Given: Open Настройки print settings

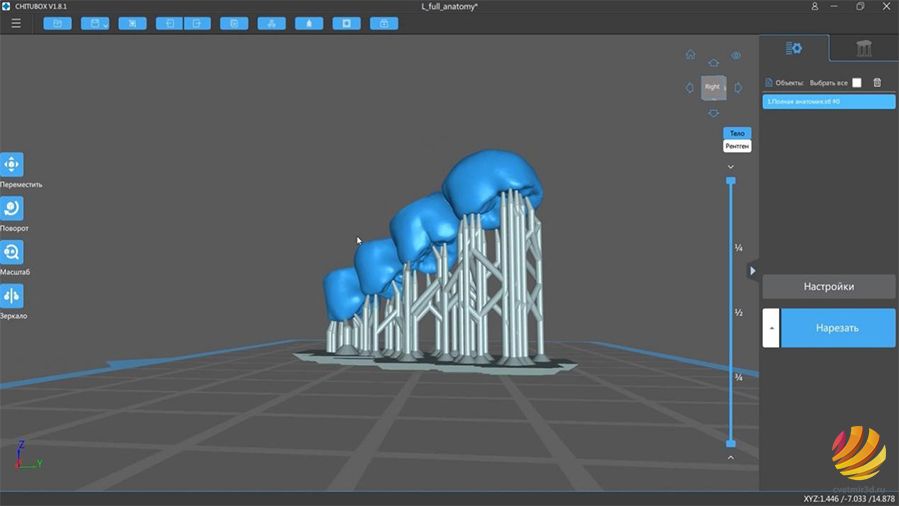Looking at the screenshot, I should (829, 286).
